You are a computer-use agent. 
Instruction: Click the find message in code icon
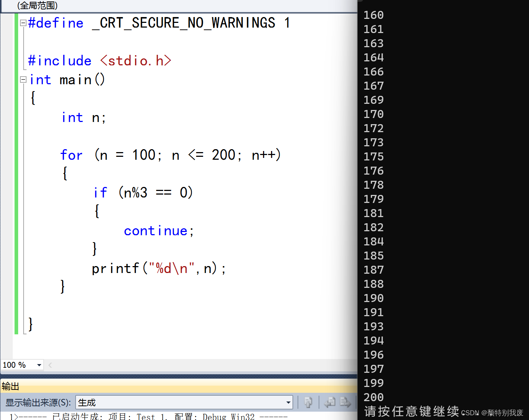point(308,402)
